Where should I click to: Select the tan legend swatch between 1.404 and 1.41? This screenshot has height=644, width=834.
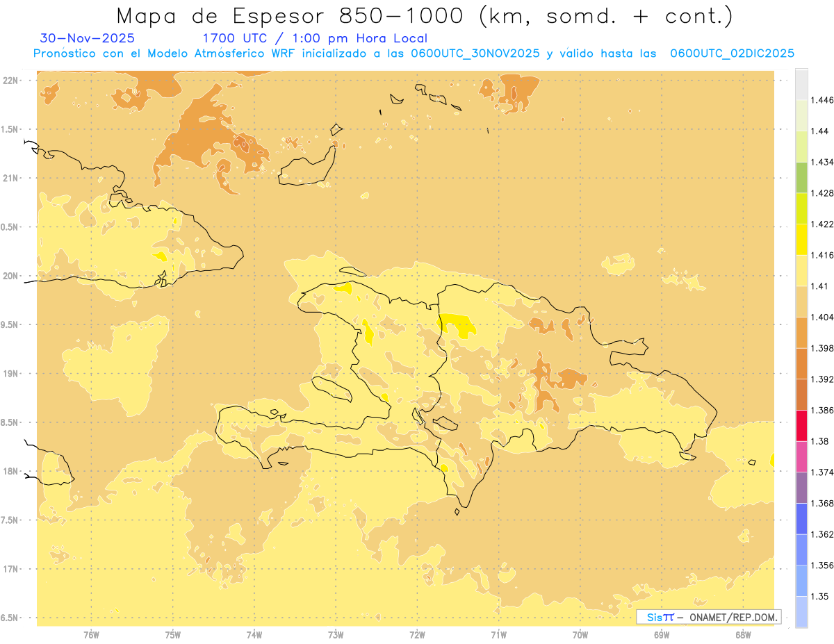coord(801,302)
